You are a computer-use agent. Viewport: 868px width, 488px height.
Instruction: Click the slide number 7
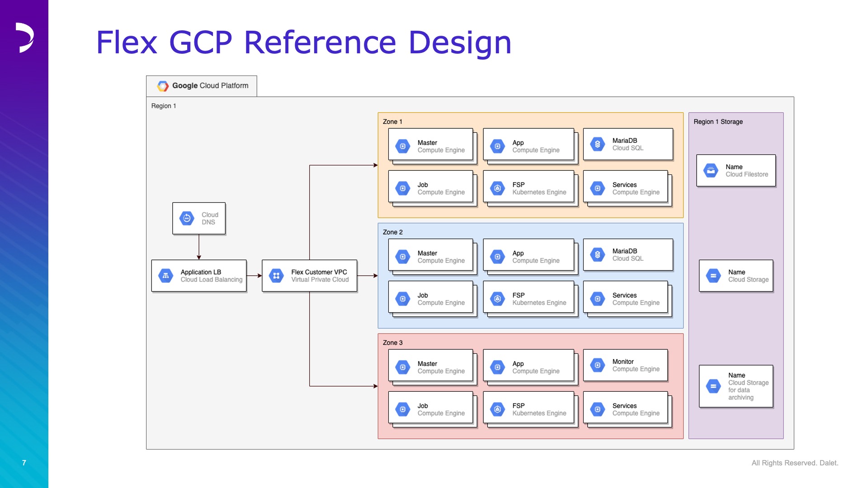tap(24, 463)
